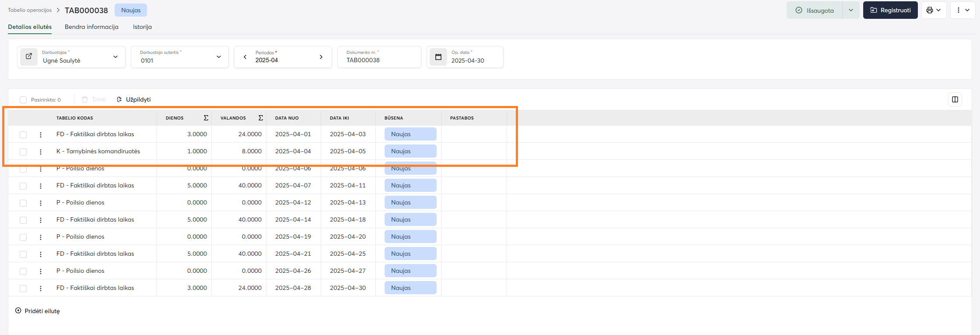Expand the Darbuotojas dropdown
This screenshot has width=980, height=335.
(x=115, y=57)
